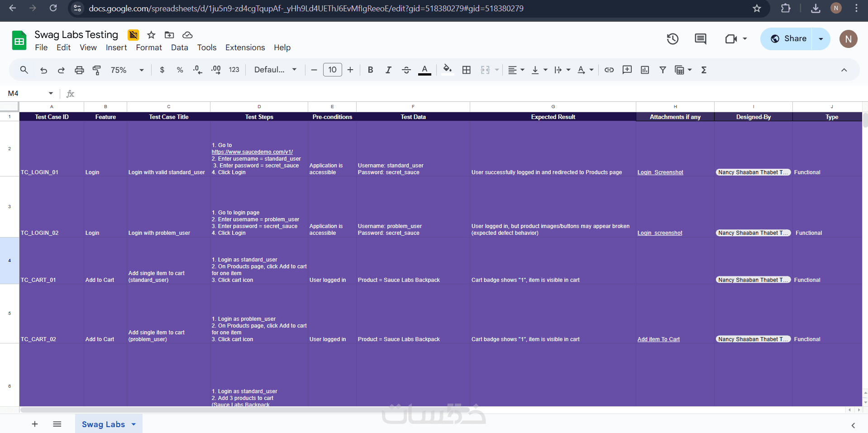The image size is (868, 433).
Task: Open the File menu
Action: 41,48
